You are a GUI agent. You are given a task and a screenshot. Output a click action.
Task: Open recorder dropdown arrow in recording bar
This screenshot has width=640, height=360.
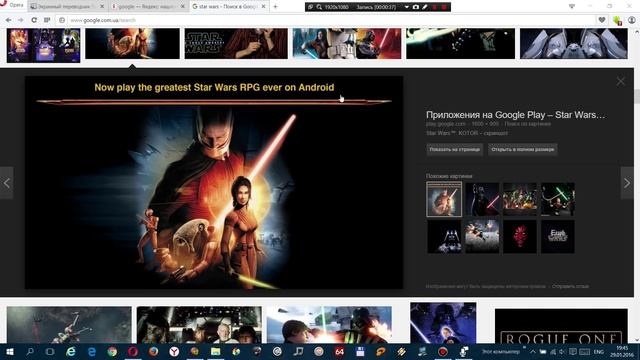point(407,7)
